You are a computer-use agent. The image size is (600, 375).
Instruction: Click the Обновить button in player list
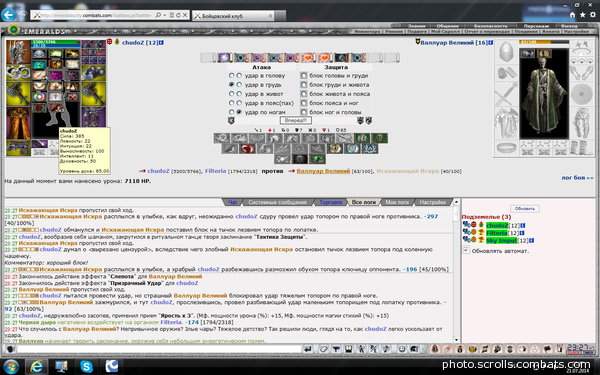pyautogui.click(x=525, y=209)
